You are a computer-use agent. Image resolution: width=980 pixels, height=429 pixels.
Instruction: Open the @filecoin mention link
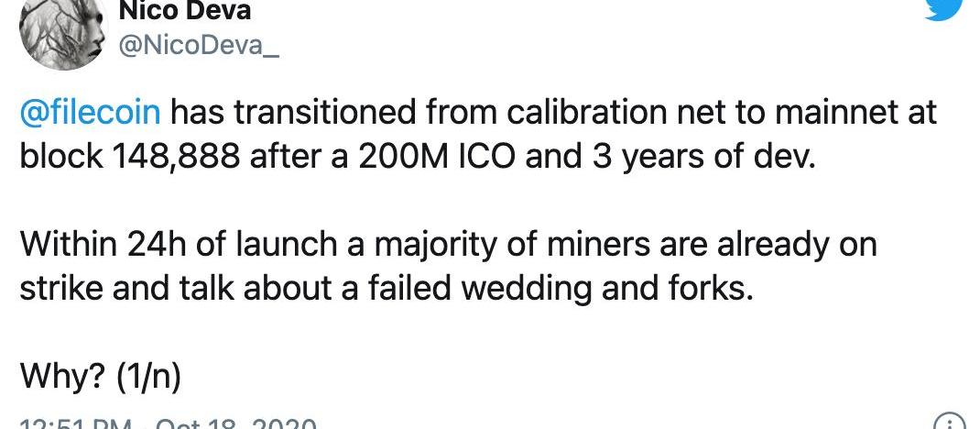click(90, 114)
